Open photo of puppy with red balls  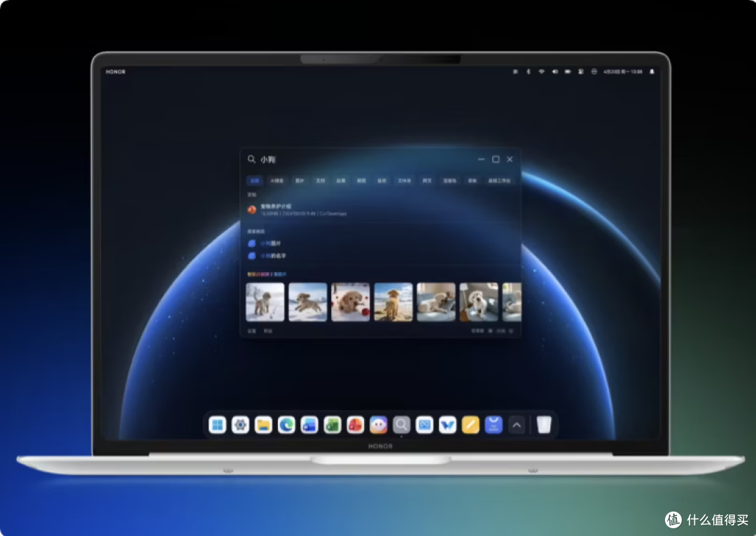tap(351, 302)
